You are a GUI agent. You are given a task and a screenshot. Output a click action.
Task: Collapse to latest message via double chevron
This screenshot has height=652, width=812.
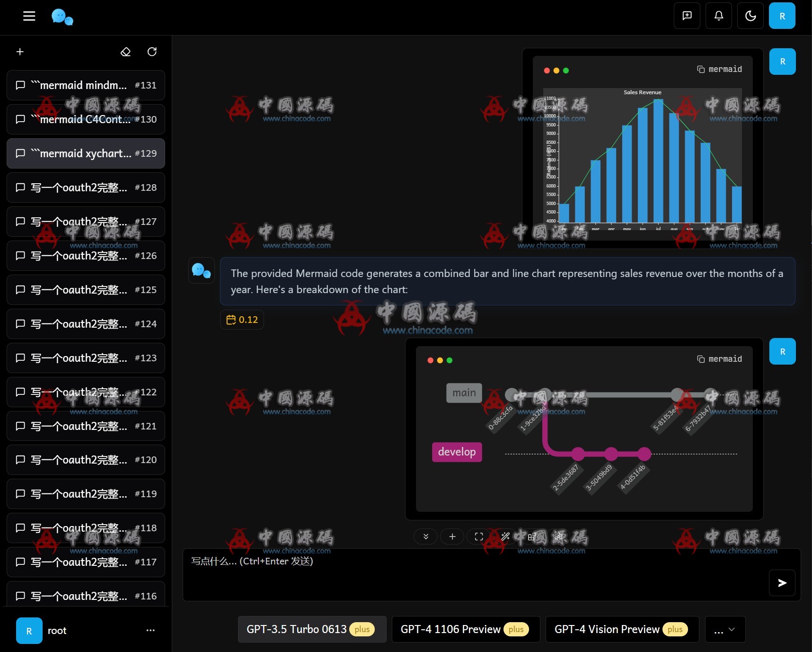click(x=425, y=536)
